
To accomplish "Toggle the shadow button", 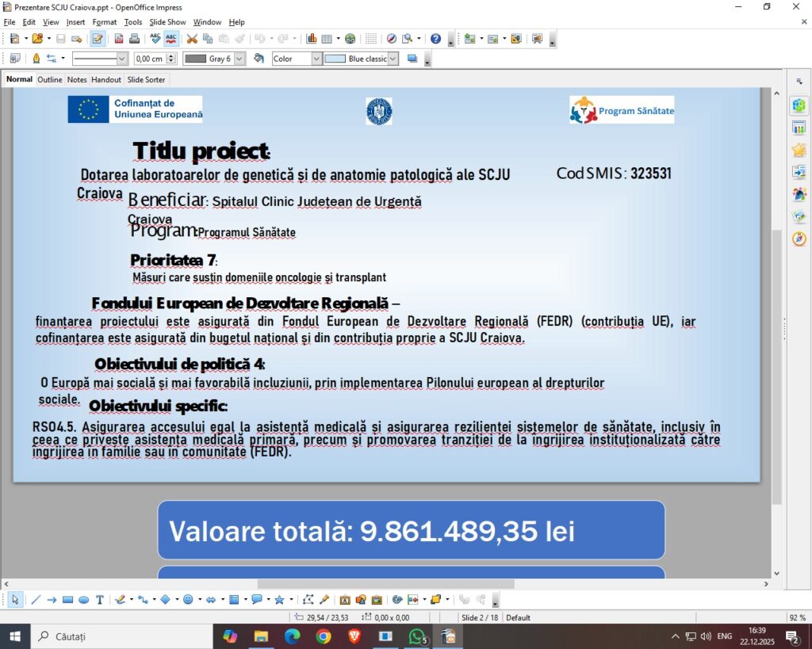I will [x=412, y=59].
